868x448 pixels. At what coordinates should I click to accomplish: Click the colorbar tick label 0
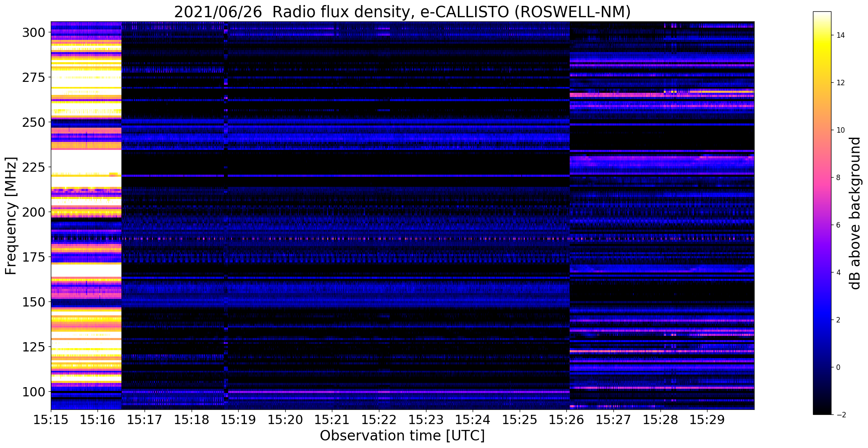pyautogui.click(x=839, y=367)
